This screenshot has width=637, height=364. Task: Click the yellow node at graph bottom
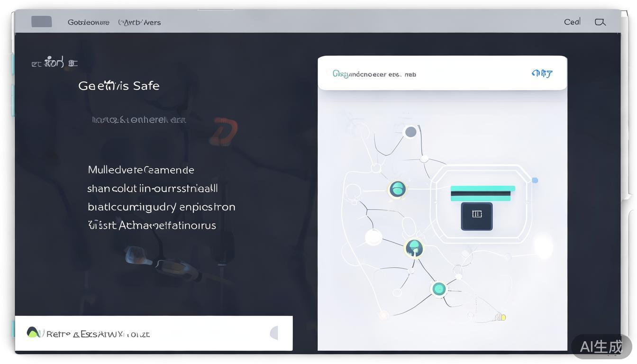click(x=502, y=317)
